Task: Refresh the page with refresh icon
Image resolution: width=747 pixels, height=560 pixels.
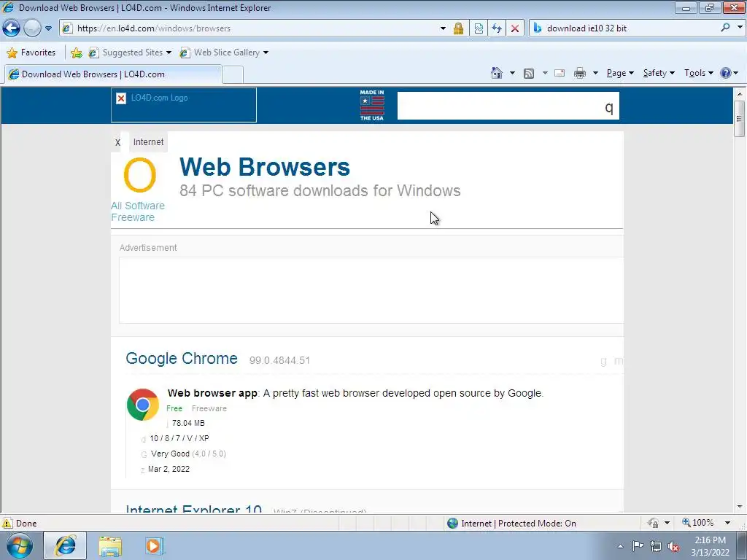Action: (497, 28)
